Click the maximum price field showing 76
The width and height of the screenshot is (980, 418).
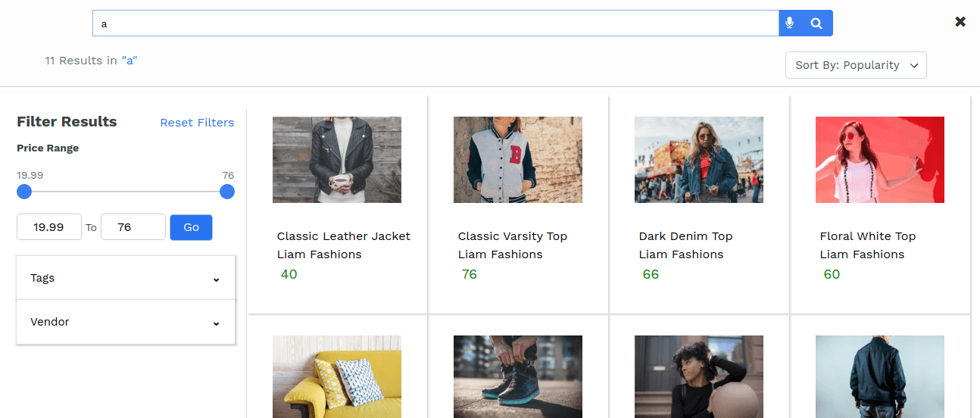tap(133, 227)
